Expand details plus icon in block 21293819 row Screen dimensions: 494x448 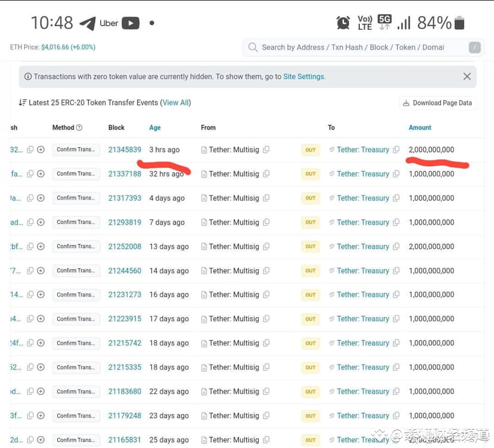pos(41,222)
